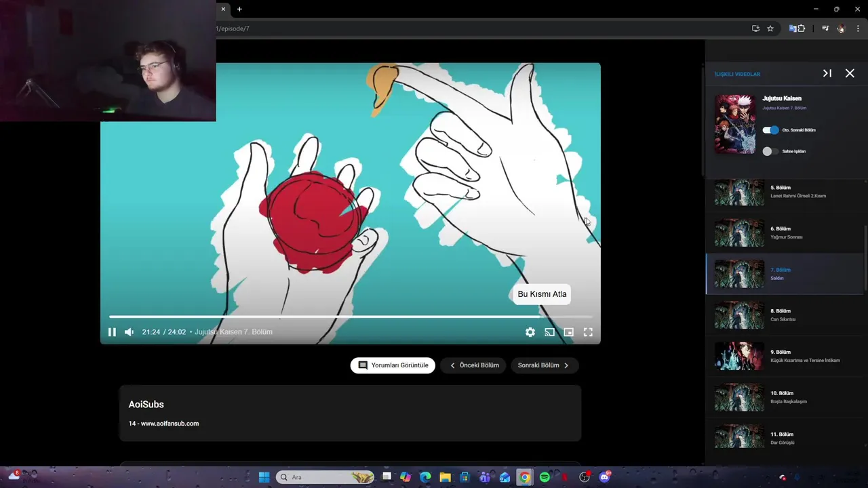Image resolution: width=868 pixels, height=488 pixels.
Task: Click the Bu Kısmı Atla skip button
Action: (x=542, y=294)
